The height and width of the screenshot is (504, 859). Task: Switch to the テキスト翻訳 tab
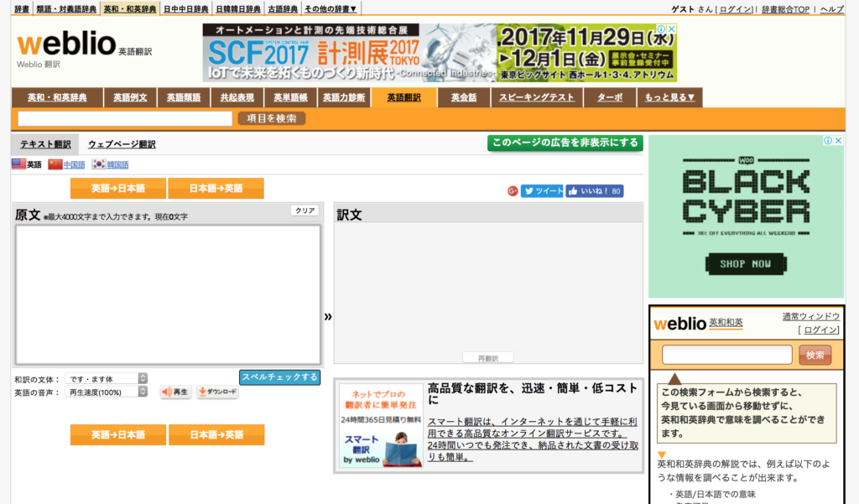coord(45,144)
